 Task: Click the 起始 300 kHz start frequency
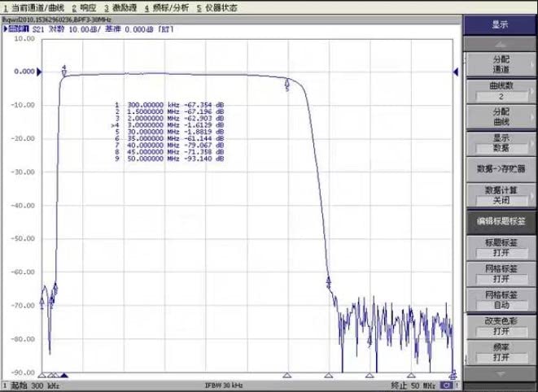[35, 385]
